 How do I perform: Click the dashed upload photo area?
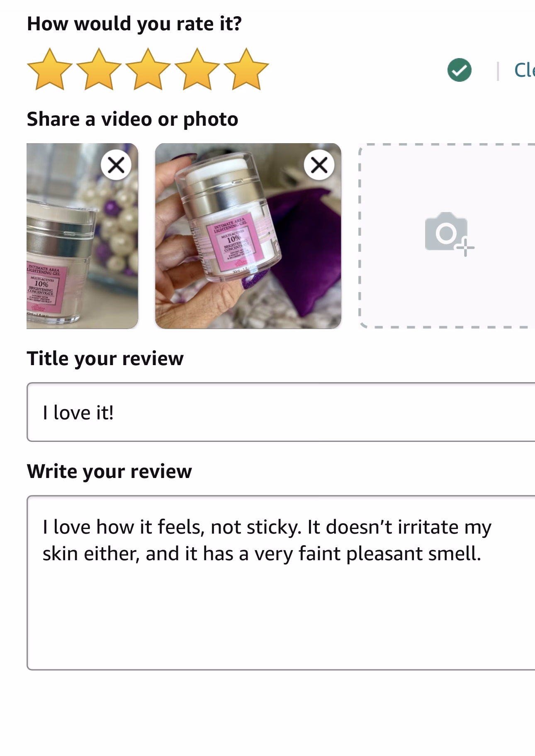(447, 236)
